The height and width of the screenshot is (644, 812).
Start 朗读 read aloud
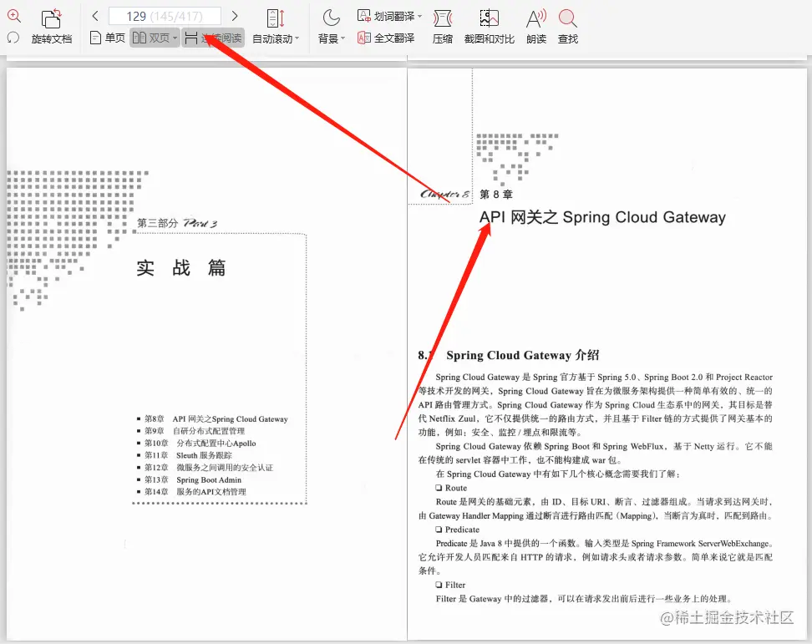tap(536, 27)
